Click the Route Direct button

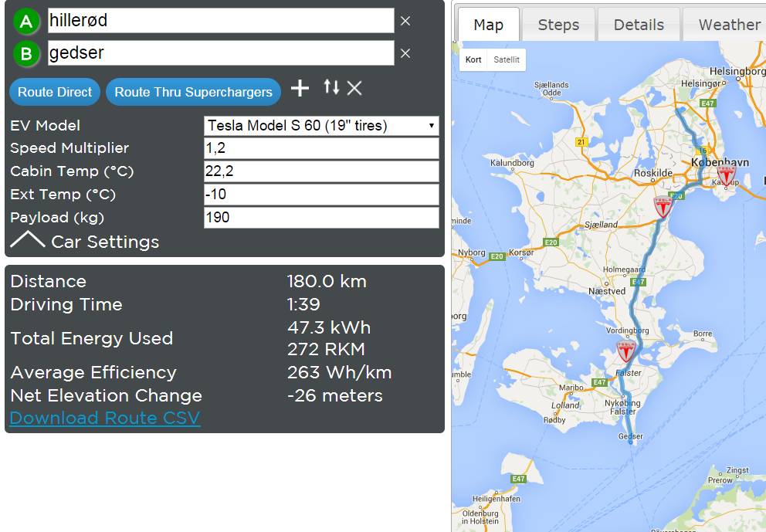pos(55,92)
